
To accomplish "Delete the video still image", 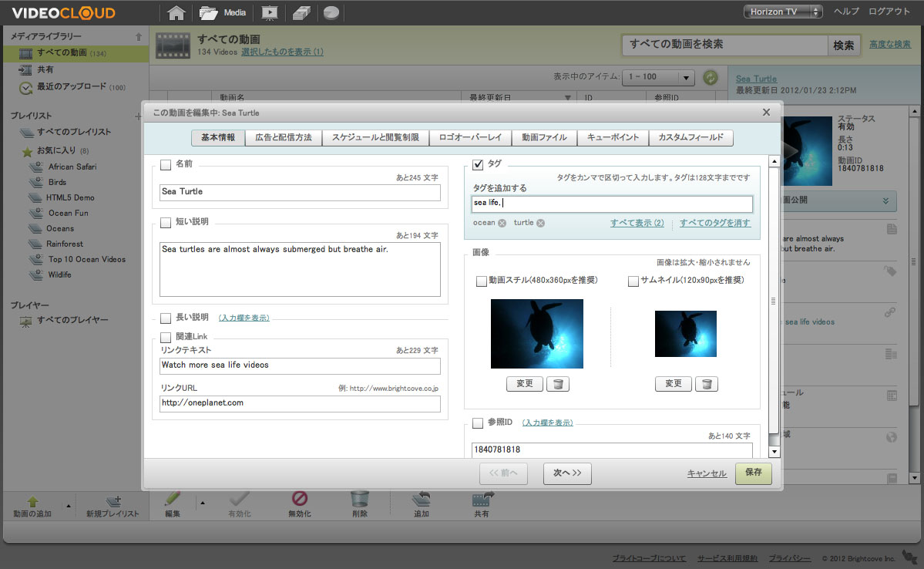I will [x=557, y=384].
